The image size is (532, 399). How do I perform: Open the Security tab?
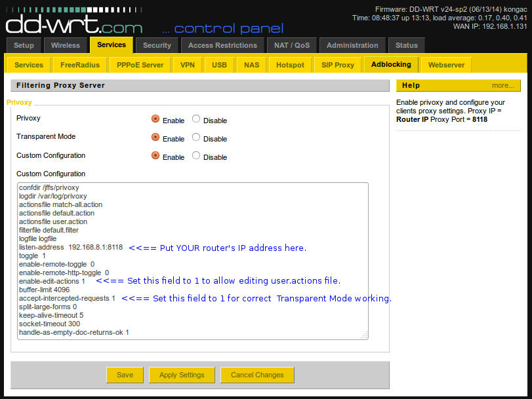coord(157,45)
